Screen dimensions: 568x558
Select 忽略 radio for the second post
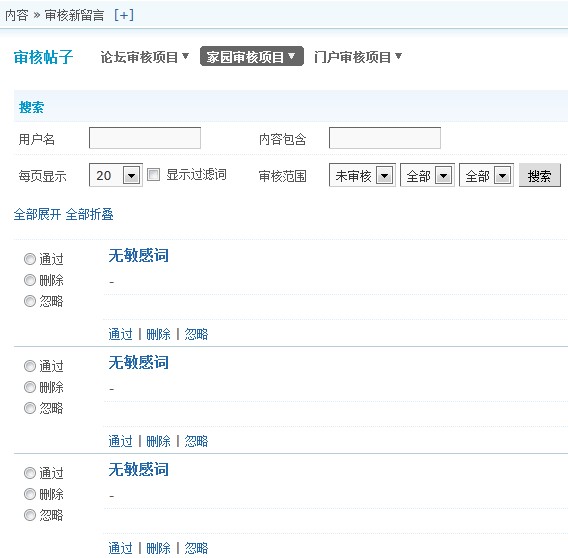tap(30, 408)
